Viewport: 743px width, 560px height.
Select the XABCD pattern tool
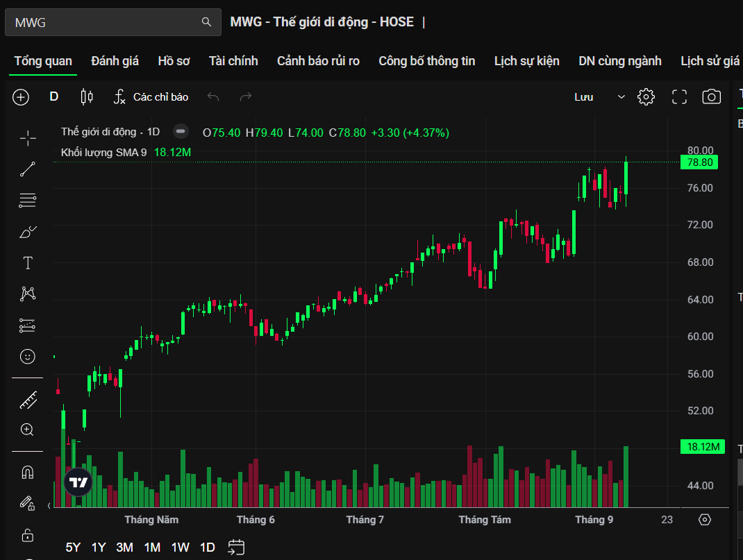[28, 294]
